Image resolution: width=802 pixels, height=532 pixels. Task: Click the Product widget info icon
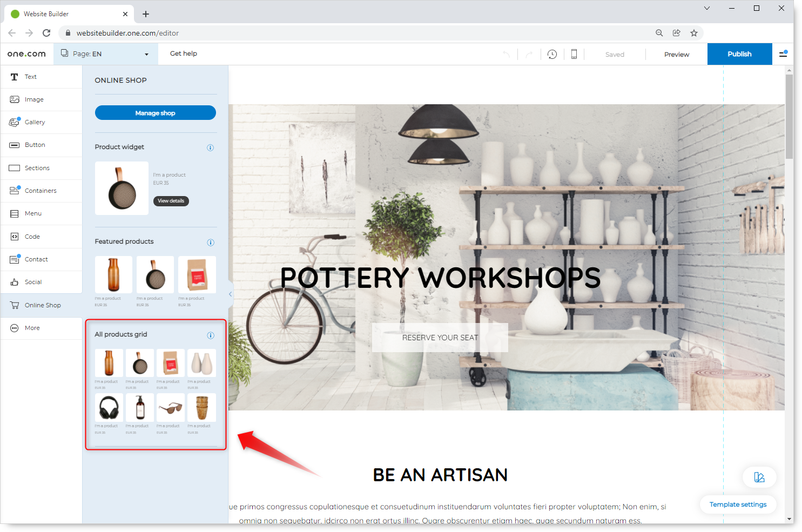[x=211, y=147]
